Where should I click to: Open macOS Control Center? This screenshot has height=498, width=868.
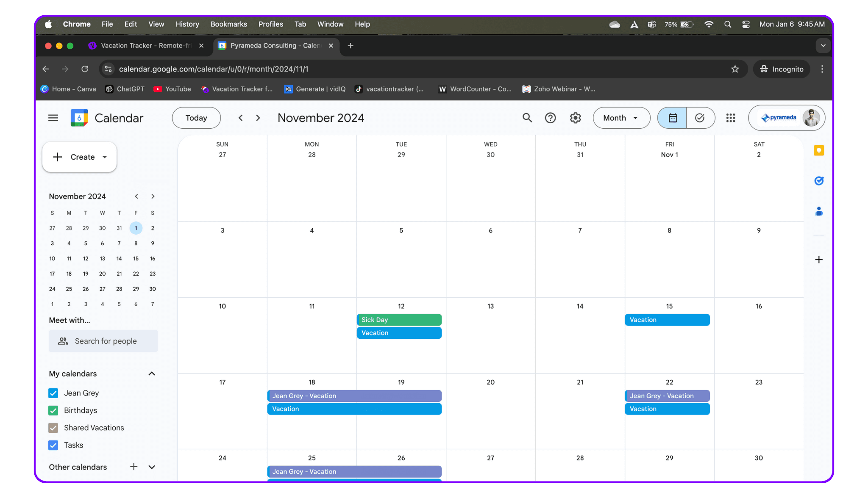click(x=746, y=24)
